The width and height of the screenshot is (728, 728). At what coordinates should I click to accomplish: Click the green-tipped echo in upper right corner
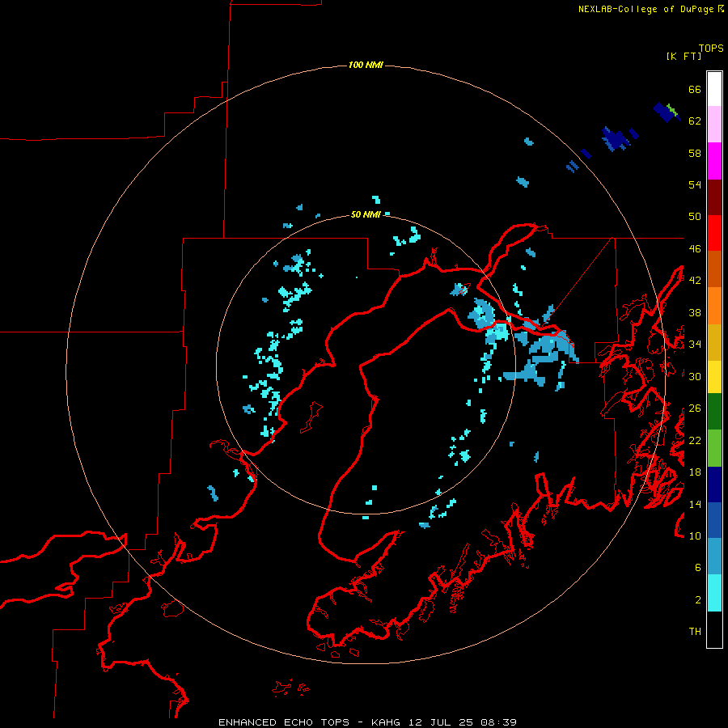(x=667, y=112)
